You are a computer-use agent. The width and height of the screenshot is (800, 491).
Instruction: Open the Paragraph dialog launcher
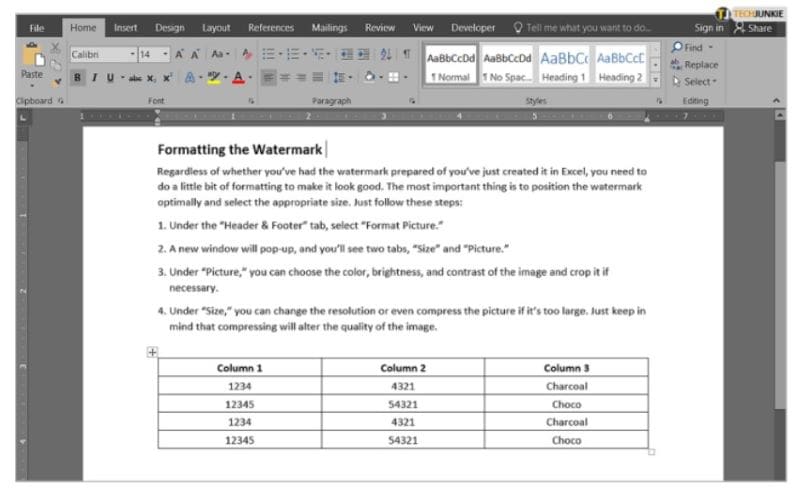pyautogui.click(x=412, y=101)
